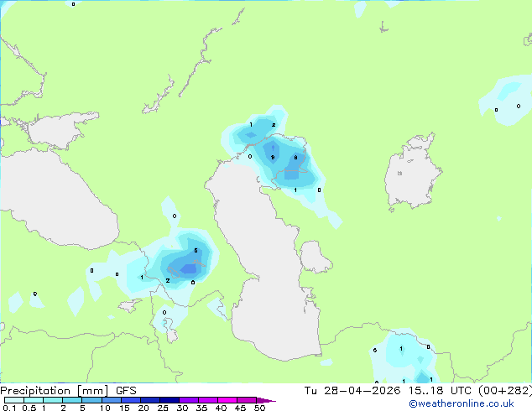Pick the 40–45 mm magenta swatch
Viewport: 532px width, 411px height.
[x=227, y=400]
